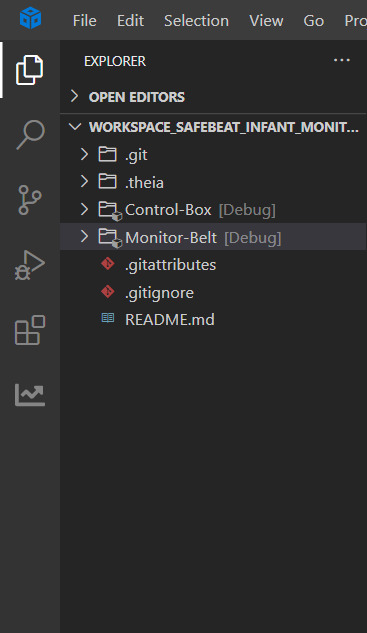Open the .gitattributes file
The width and height of the screenshot is (367, 633).
coord(213,265)
